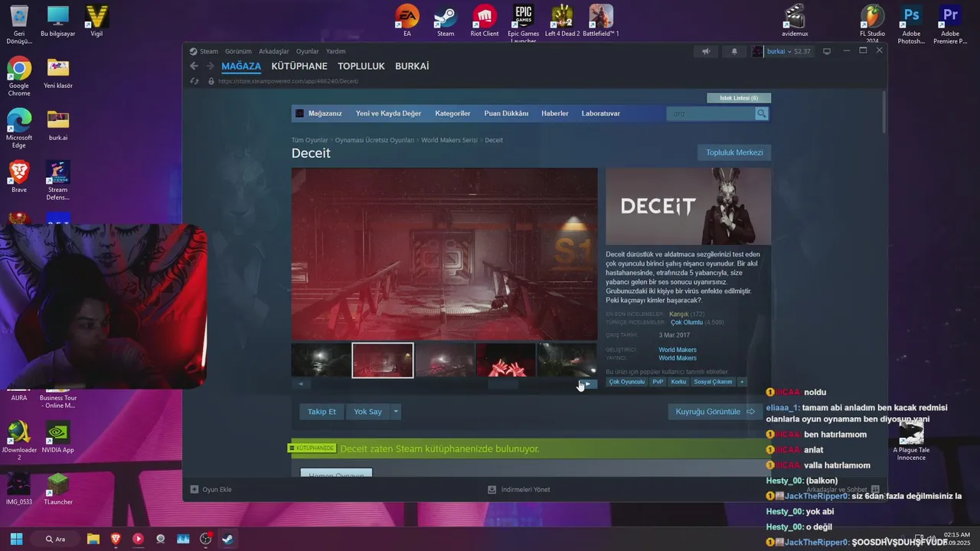Image resolution: width=980 pixels, height=551 pixels.
Task: Select Left 4 Dead 2 desktop shortcut
Action: tap(563, 21)
